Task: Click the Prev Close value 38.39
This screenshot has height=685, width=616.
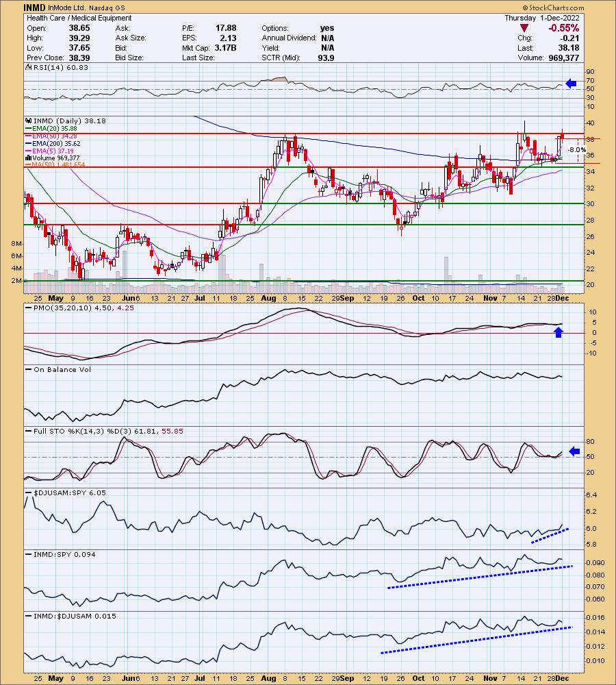Action: click(79, 58)
